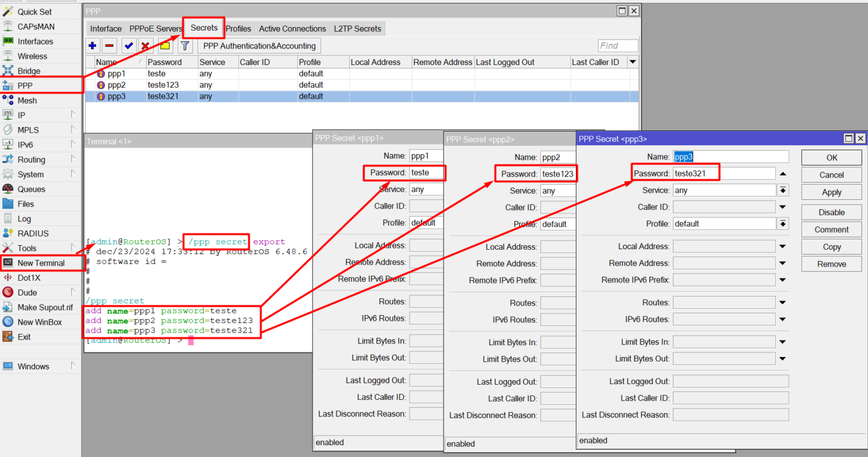This screenshot has width=868, height=457.
Task: Open the column filter arrow next to Last Caller ID
Action: tap(632, 62)
